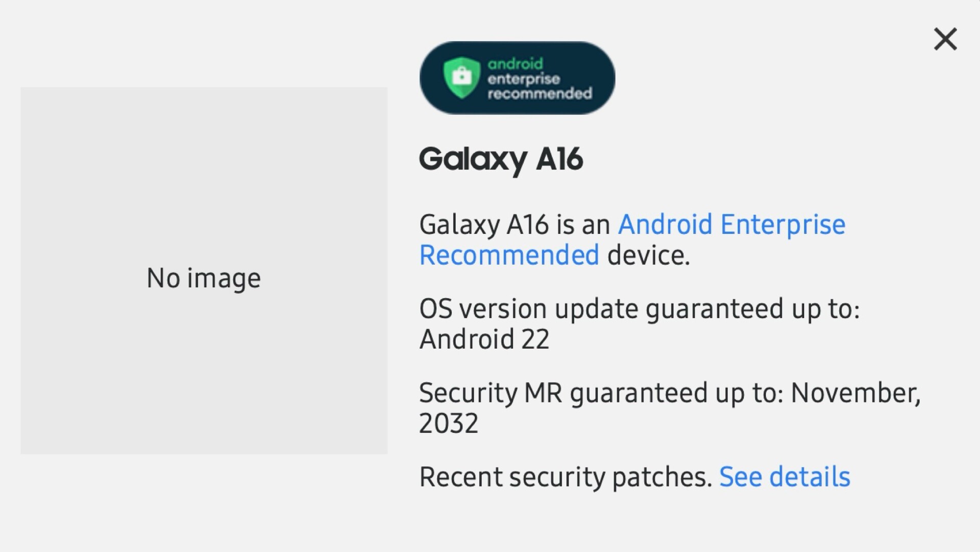Open the Android Enterprise link
Screen dimensions: 980x552
click(x=731, y=225)
